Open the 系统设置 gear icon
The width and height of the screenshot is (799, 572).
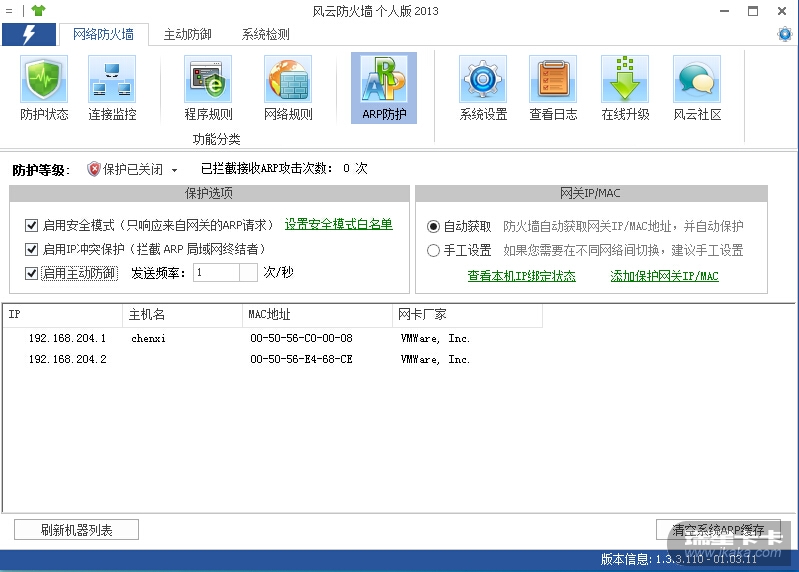point(483,80)
